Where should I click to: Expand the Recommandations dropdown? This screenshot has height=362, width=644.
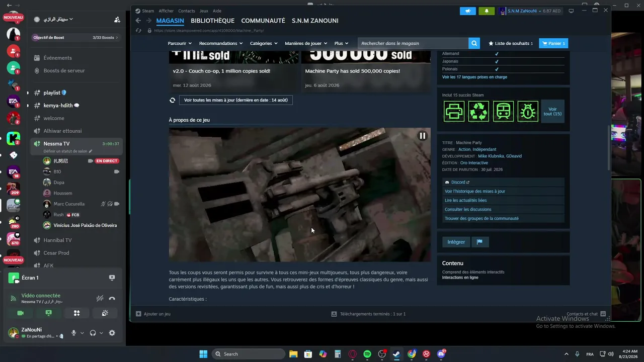click(221, 43)
